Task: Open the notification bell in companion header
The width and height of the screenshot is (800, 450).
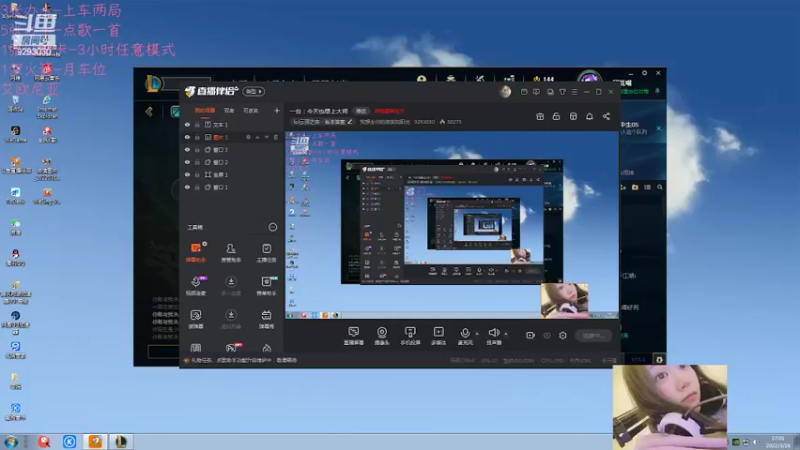Action: coord(589,116)
